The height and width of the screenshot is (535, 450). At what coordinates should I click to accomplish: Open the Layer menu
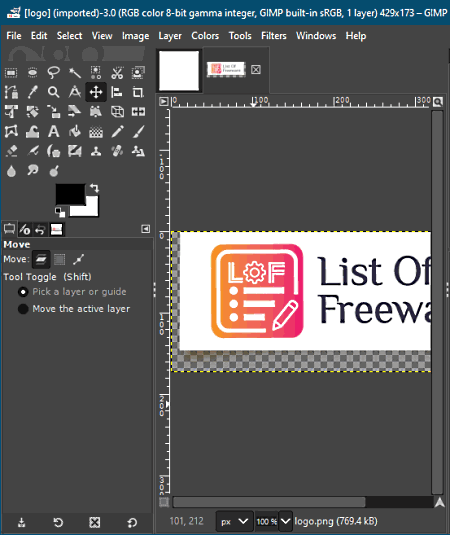point(170,36)
